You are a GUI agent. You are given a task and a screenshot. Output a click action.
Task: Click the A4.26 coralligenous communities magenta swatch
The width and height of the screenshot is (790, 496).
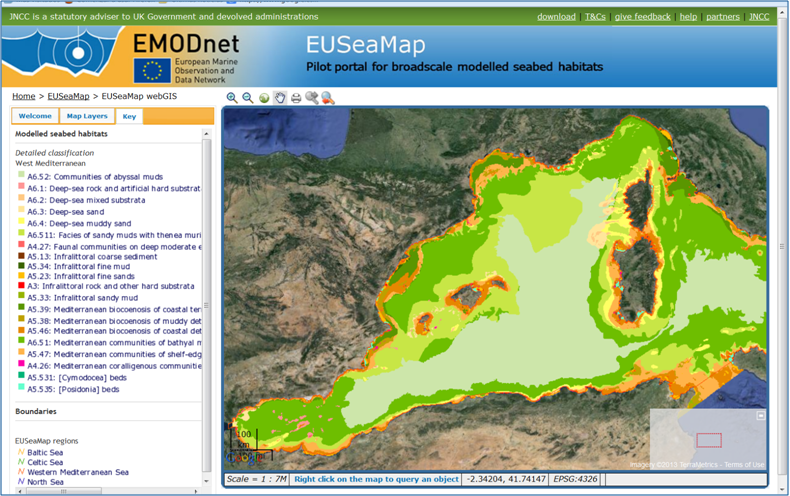(x=21, y=363)
